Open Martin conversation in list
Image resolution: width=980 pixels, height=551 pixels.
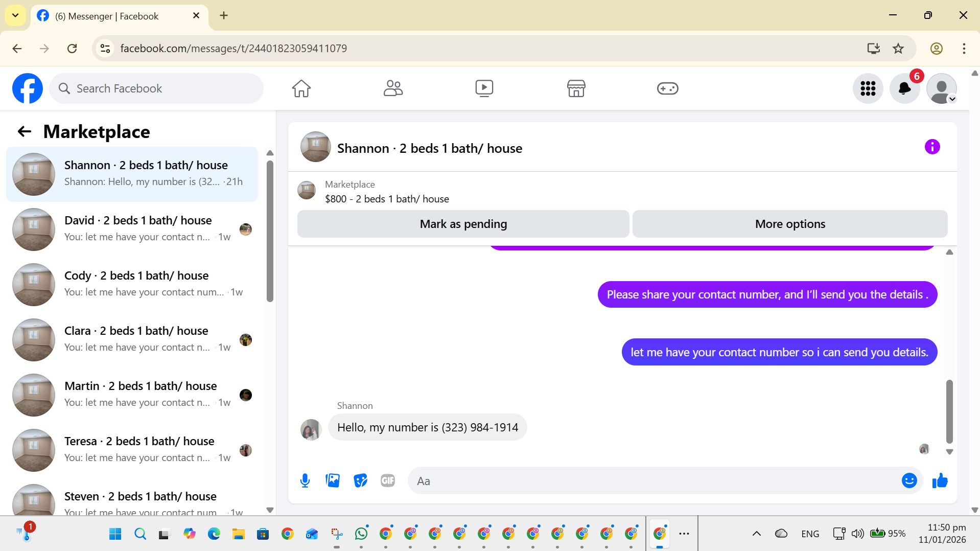coord(132,395)
